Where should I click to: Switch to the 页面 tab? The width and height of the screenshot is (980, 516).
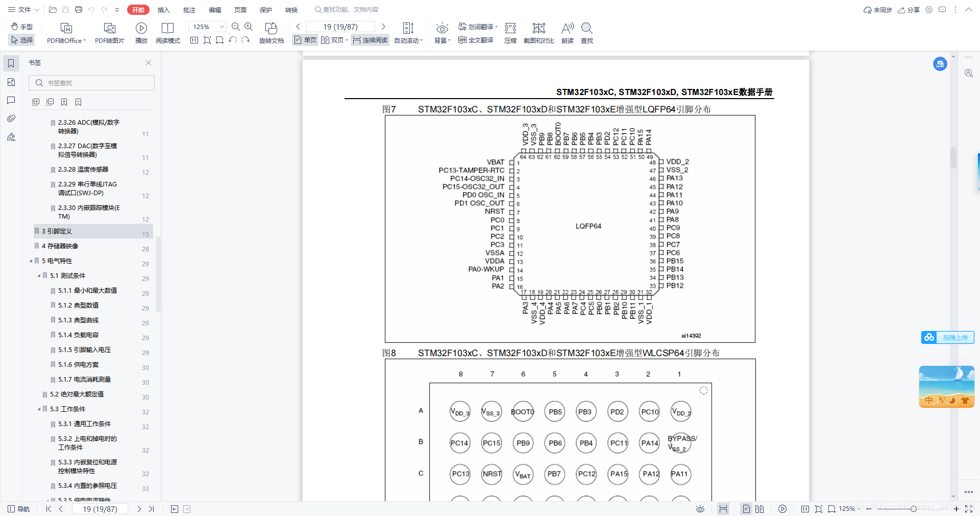(x=240, y=10)
